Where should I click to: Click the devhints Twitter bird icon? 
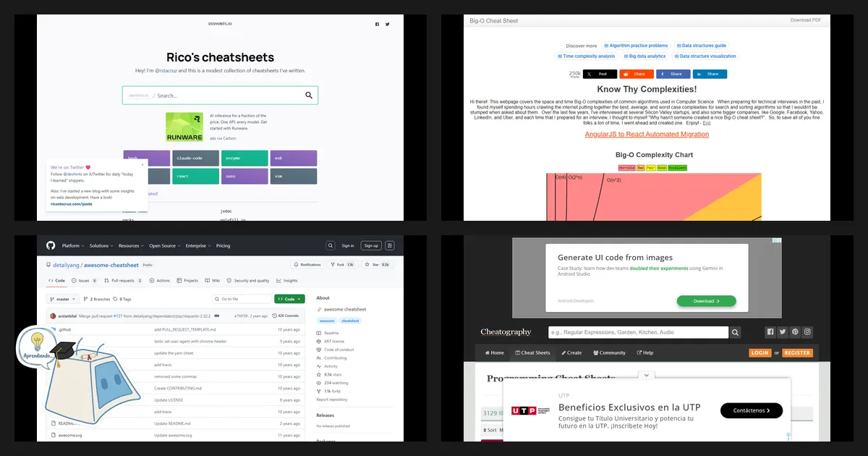click(387, 24)
